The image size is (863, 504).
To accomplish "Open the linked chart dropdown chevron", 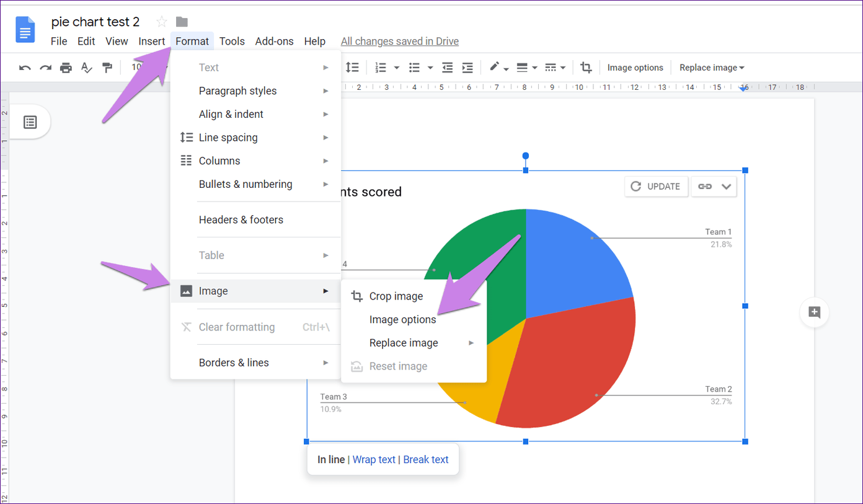I will (x=727, y=186).
